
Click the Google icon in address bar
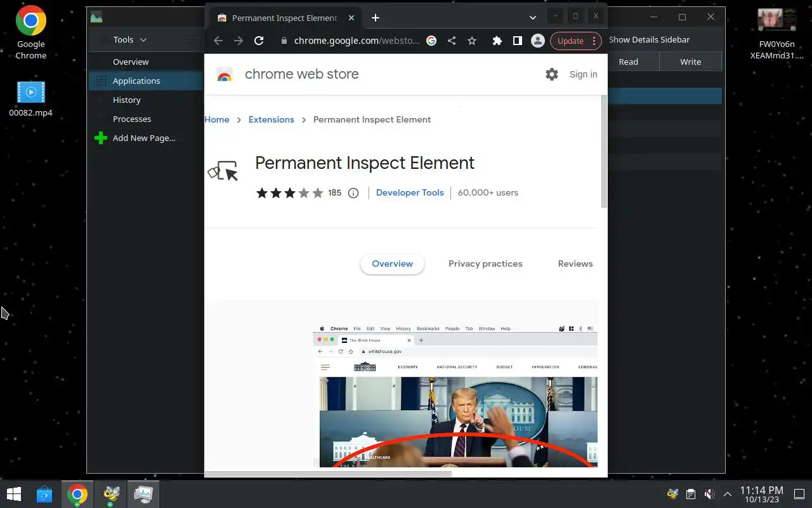coord(431,41)
